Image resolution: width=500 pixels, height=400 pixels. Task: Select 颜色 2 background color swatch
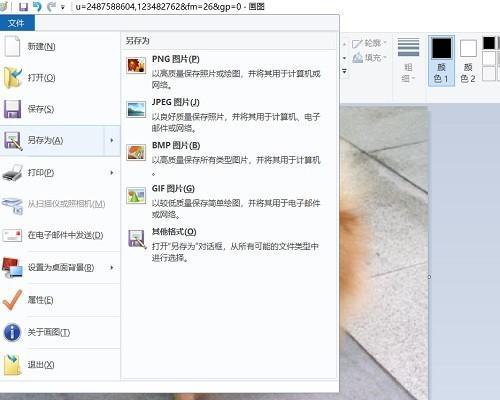468,61
